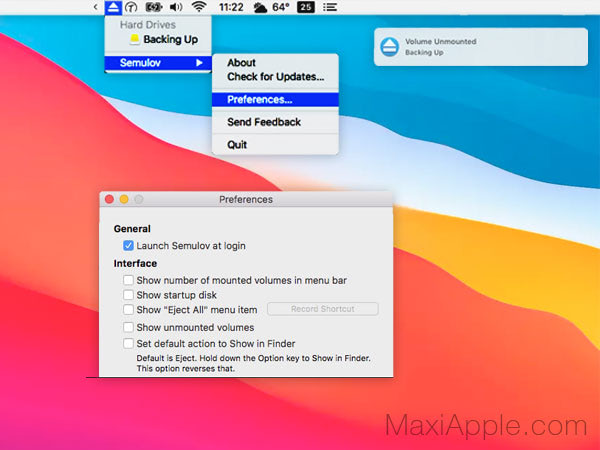Minimize the Preferences window

(x=124, y=199)
